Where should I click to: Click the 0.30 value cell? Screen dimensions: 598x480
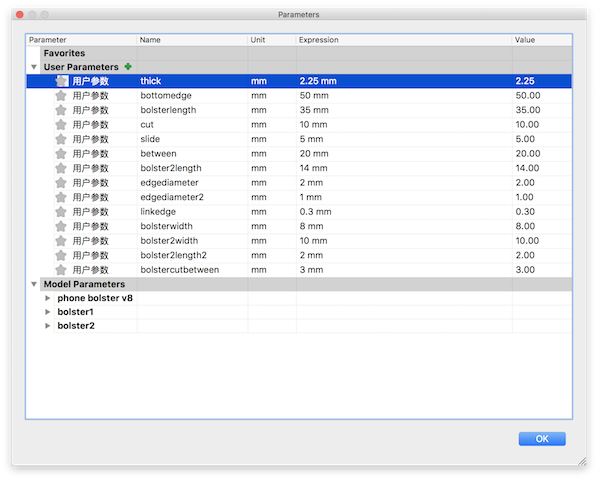click(542, 211)
